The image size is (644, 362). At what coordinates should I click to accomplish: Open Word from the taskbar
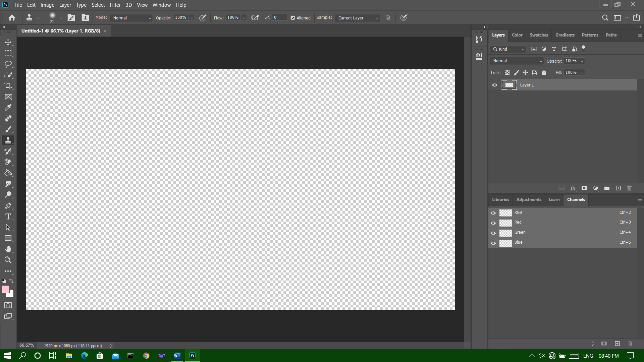tap(177, 356)
